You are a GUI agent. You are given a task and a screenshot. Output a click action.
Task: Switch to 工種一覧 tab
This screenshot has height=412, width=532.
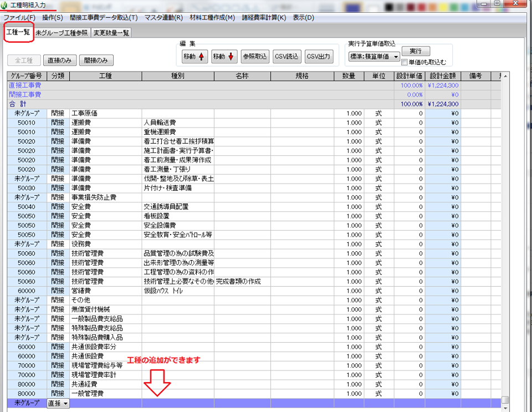18,32
